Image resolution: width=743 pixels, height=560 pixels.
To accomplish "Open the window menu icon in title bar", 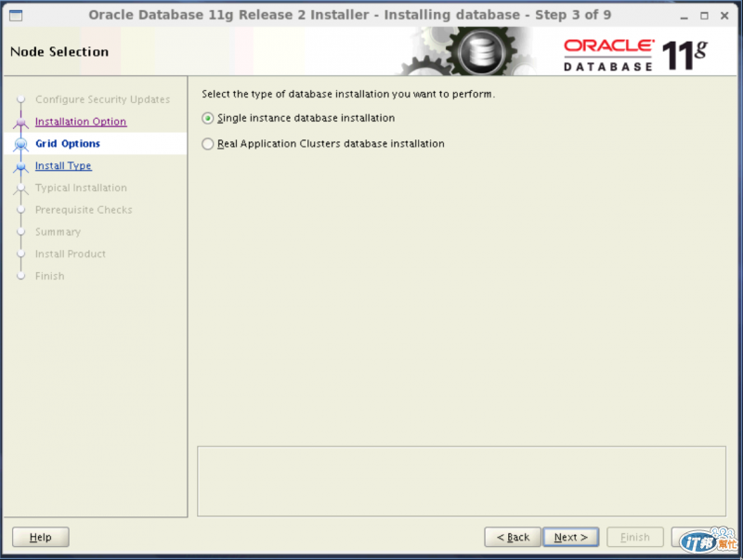I will [x=16, y=15].
